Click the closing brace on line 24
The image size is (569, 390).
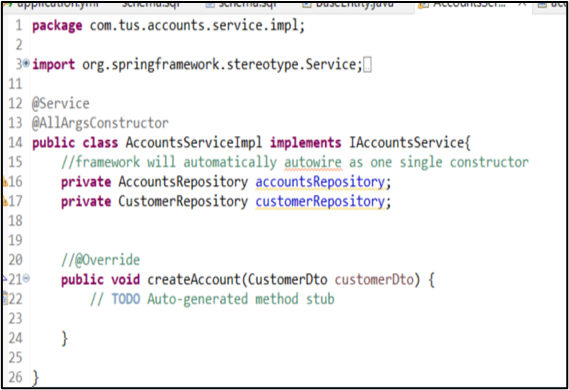65,339
